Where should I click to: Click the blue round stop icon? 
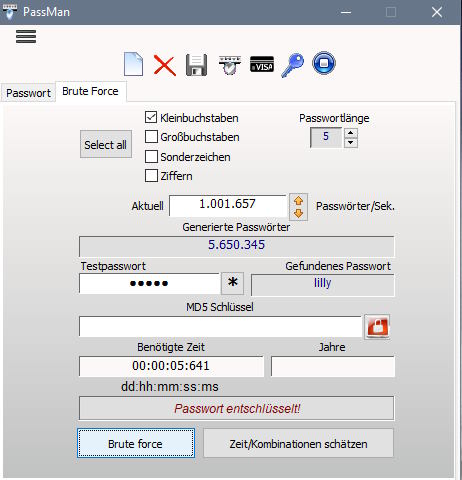(324, 63)
